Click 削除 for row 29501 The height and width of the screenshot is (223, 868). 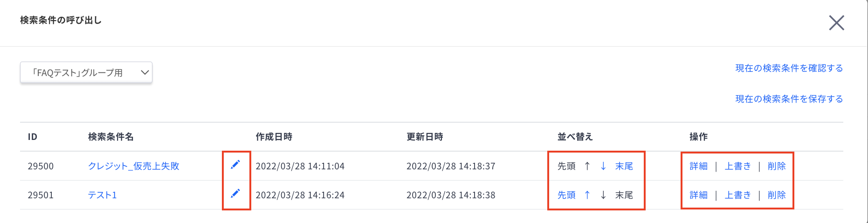tap(777, 195)
